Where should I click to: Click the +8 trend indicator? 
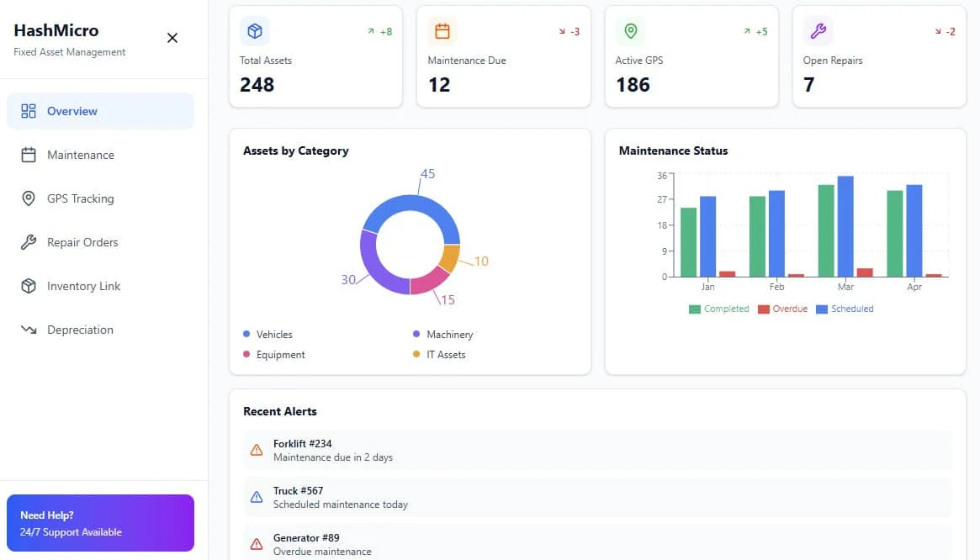(380, 31)
